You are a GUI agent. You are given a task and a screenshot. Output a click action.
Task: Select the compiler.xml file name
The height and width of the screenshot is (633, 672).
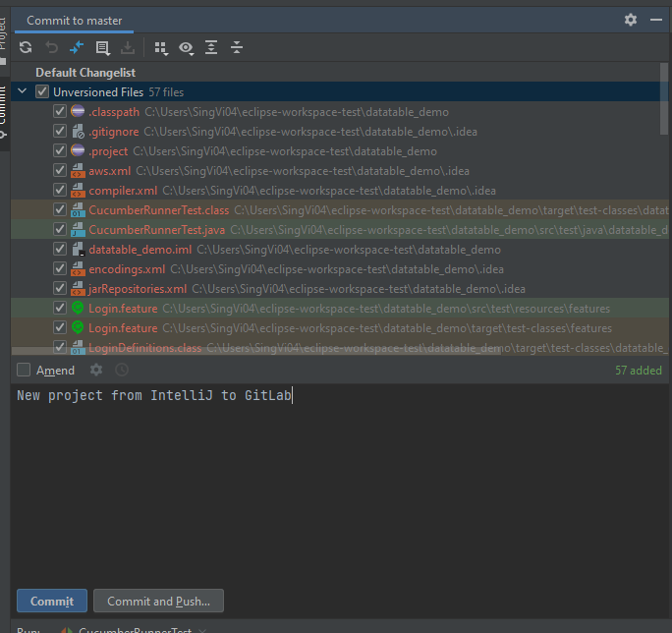[x=123, y=191]
